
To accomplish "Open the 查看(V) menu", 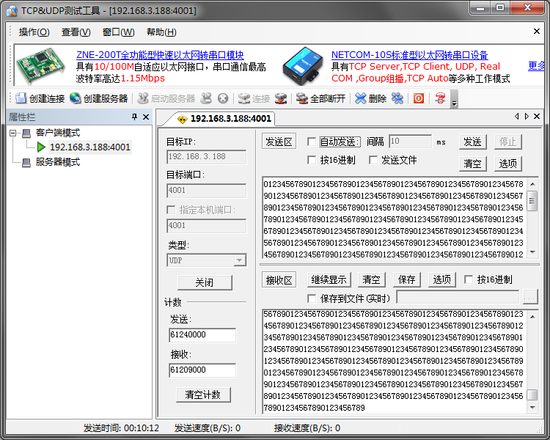I will (76, 32).
